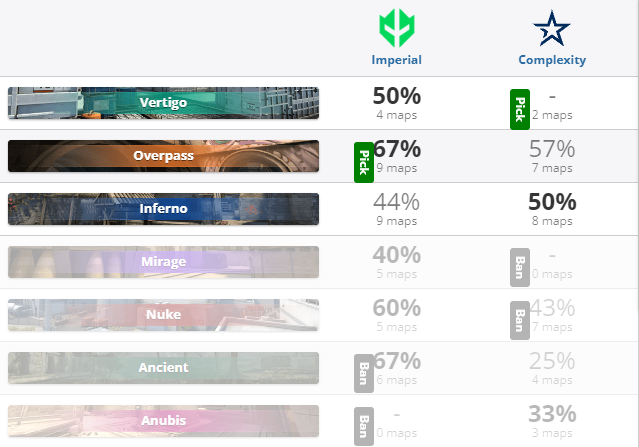Select the Nuke map banner
This screenshot has width=639, height=447.
point(163,315)
